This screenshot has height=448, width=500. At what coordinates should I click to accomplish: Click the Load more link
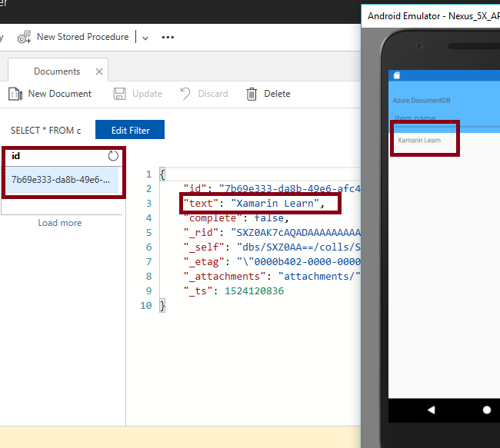(60, 223)
